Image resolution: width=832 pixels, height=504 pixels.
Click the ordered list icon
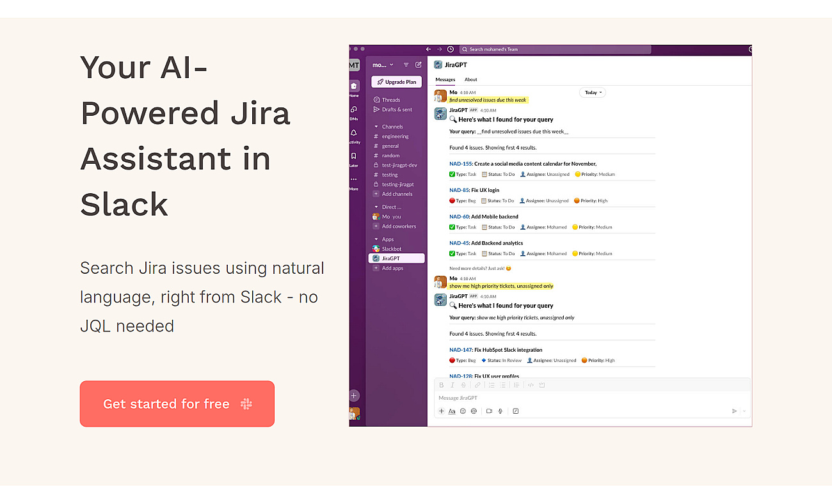(x=492, y=385)
